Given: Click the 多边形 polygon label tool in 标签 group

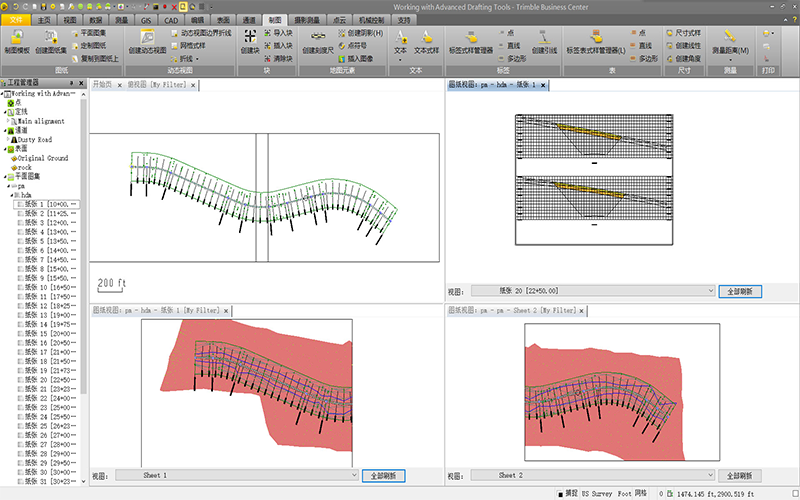Looking at the screenshot, I should click(x=512, y=59).
